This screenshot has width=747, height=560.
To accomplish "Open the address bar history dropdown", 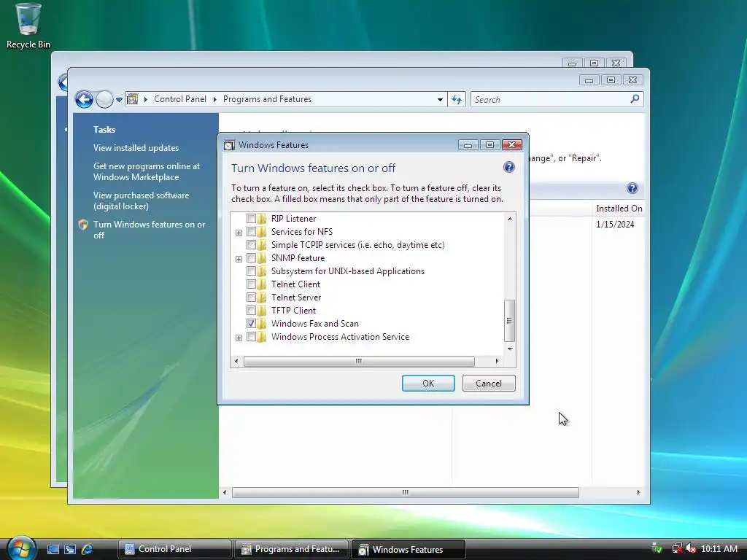I will point(440,99).
